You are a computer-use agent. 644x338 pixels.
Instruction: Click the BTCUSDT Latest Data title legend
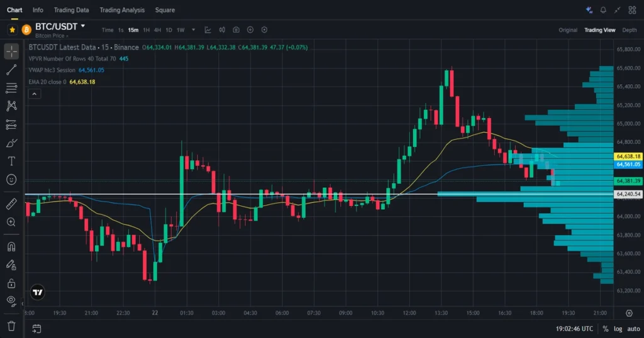point(84,47)
